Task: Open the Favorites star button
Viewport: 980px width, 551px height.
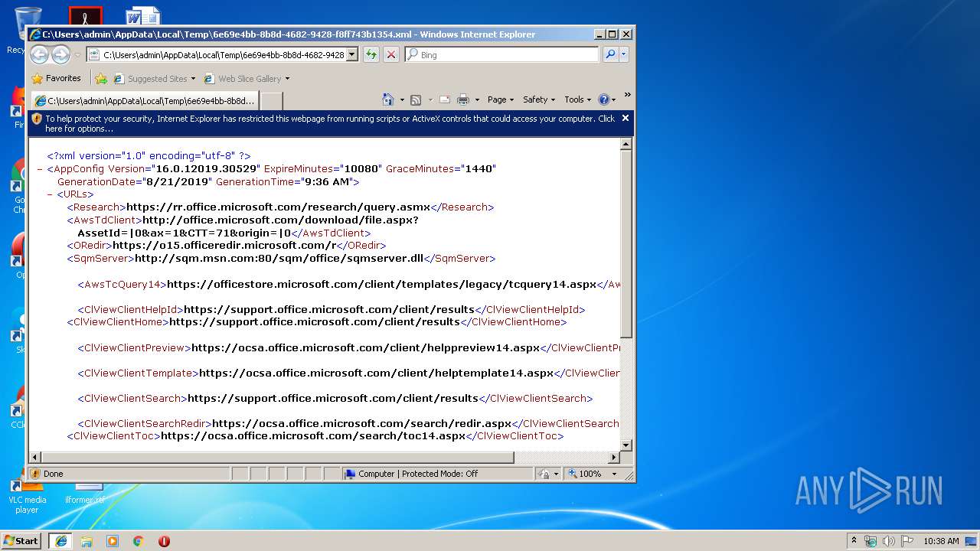Action: click(x=57, y=78)
